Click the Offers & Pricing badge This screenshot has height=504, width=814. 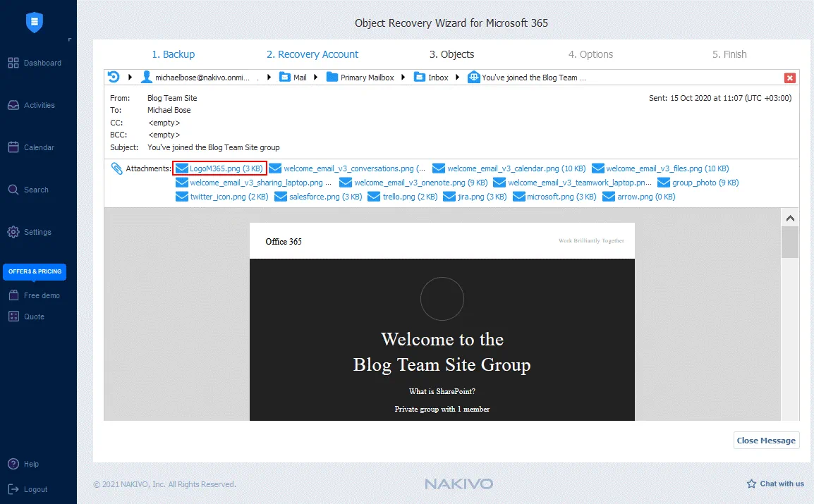click(x=35, y=271)
